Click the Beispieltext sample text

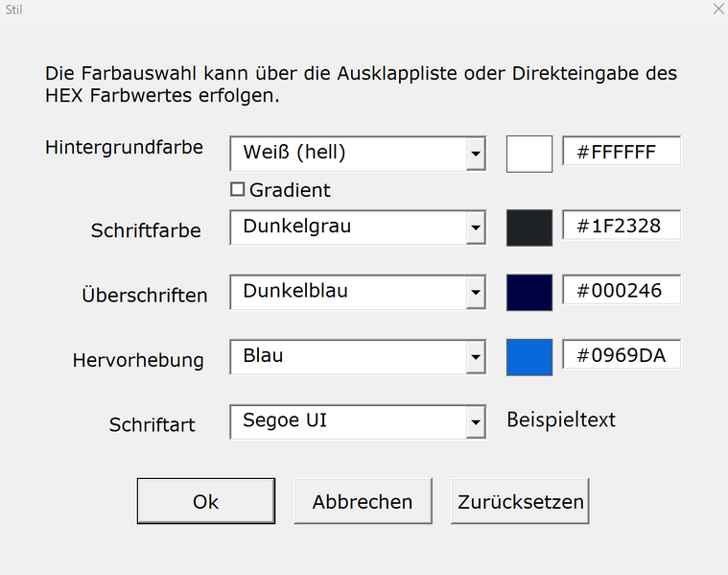click(x=561, y=419)
